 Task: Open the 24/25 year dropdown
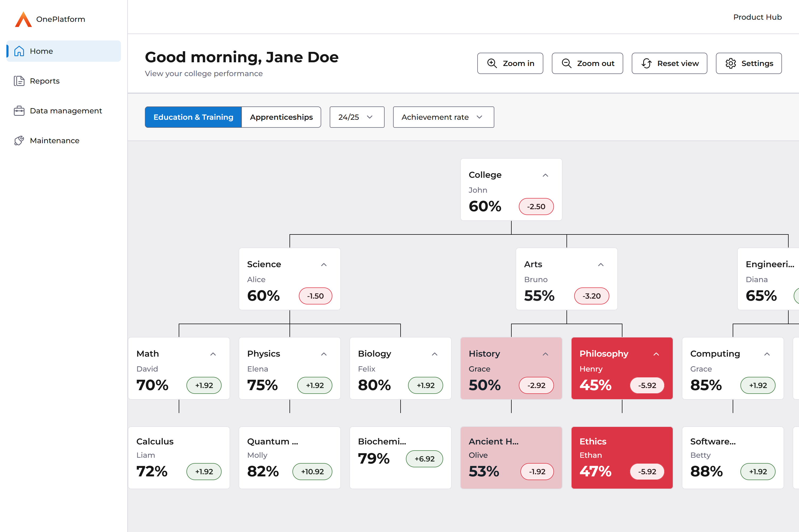pos(357,117)
